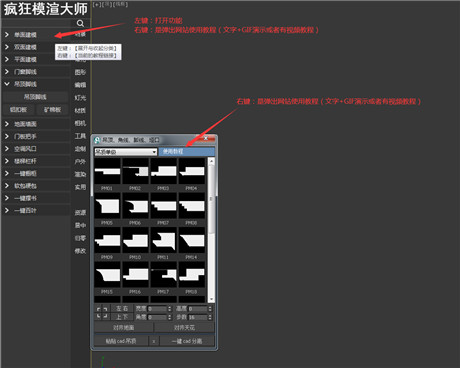This screenshot has height=368, width=460.
Task: Click the search magnifier icon
Action: [80, 23]
